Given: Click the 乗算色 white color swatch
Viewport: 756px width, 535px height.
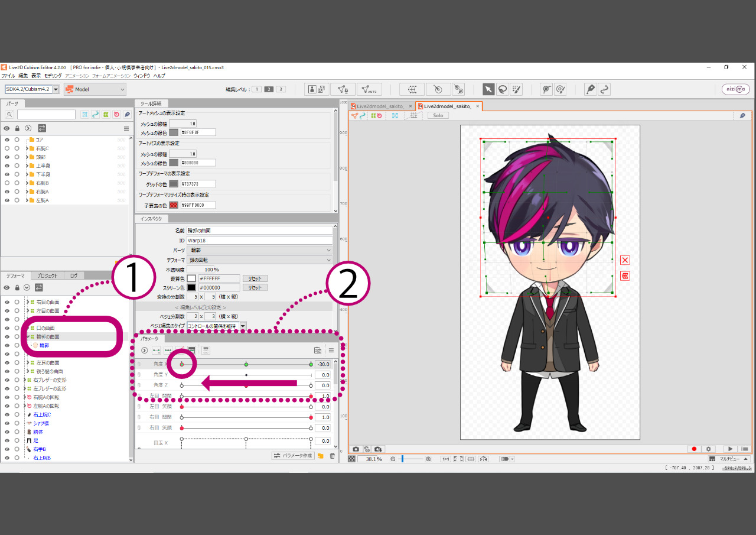Looking at the screenshot, I should (x=191, y=278).
